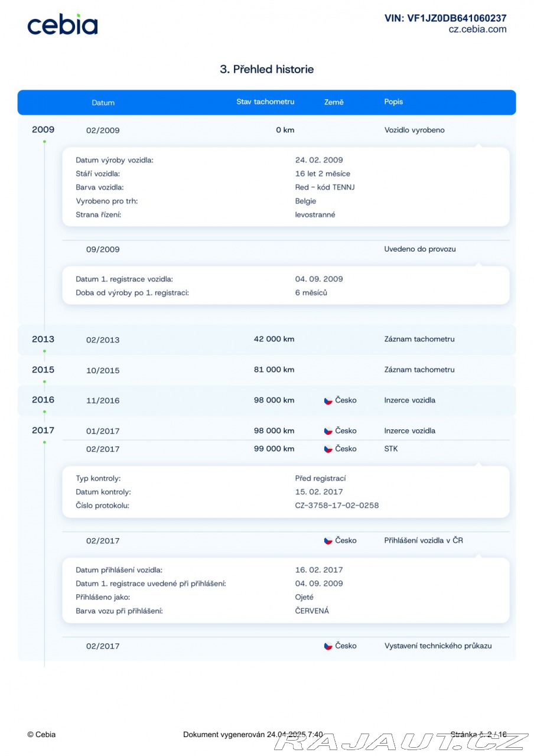Viewport: 534px width, 756px height.
Task: Select the 2017 year label
Action: click(43, 431)
